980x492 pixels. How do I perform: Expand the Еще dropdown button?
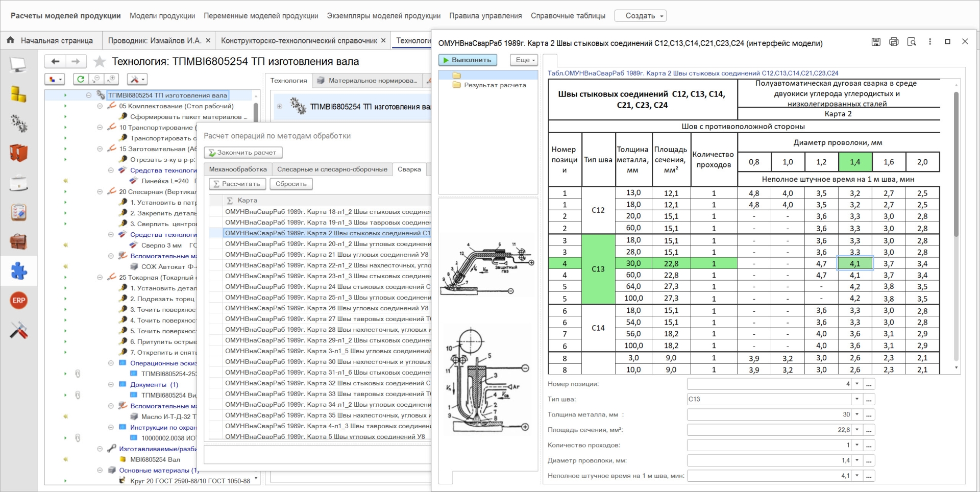tap(524, 60)
